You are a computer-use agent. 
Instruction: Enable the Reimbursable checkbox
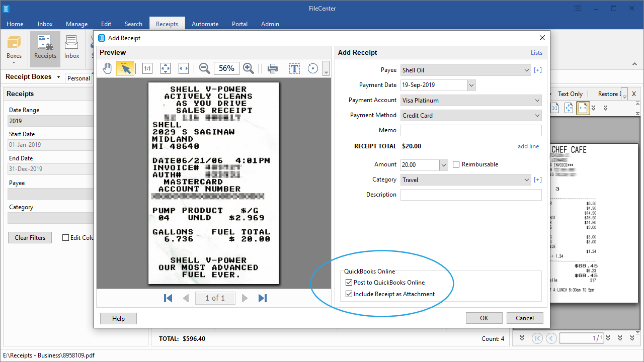[456, 164]
